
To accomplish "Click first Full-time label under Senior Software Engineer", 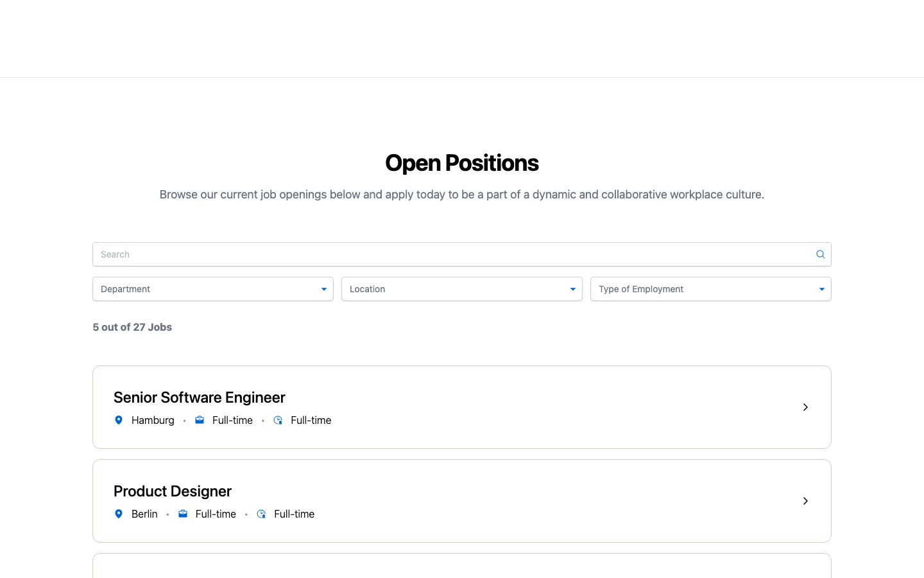I will [232, 420].
